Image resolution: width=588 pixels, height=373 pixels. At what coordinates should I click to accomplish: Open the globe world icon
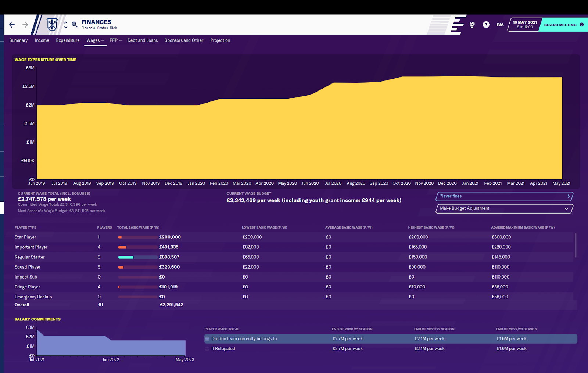(472, 25)
